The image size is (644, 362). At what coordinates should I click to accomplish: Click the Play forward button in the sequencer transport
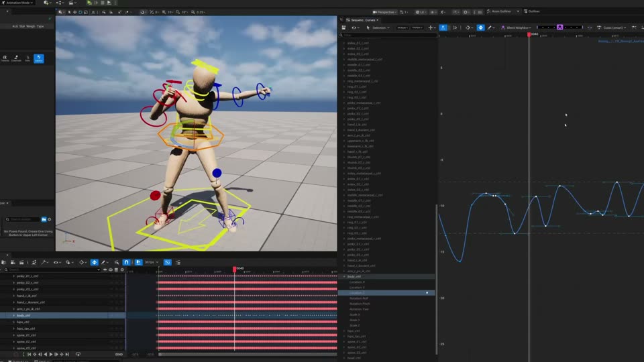point(51,354)
